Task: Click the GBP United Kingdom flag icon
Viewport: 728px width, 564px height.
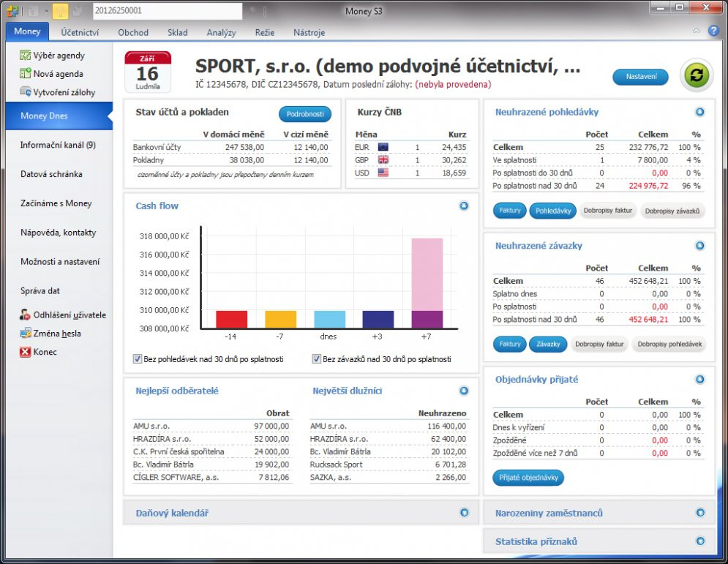Action: [383, 159]
